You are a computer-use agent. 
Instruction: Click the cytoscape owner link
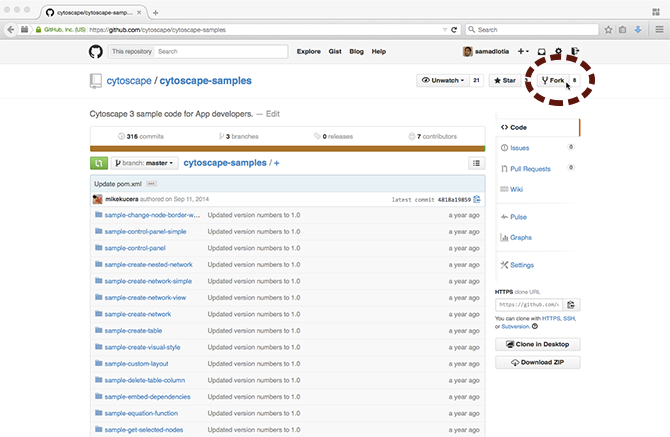[129, 81]
